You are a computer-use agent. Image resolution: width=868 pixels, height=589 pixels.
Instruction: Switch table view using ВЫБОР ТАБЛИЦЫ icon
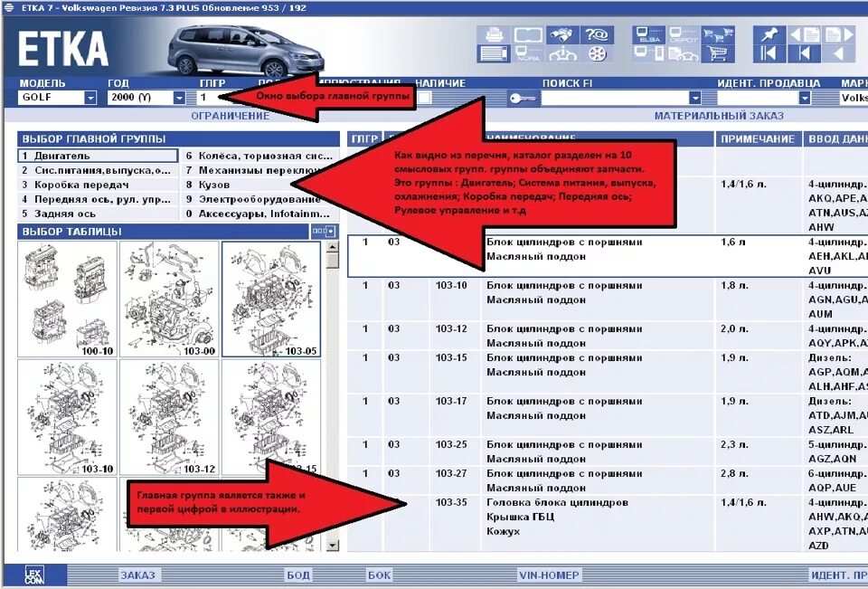coord(324,232)
